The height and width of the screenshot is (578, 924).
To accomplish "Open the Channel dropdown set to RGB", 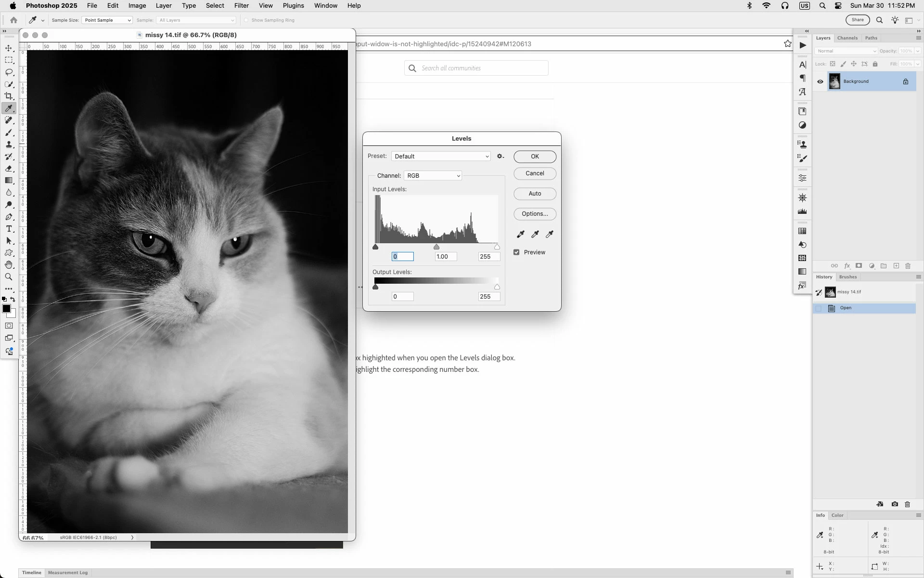I will (x=433, y=176).
